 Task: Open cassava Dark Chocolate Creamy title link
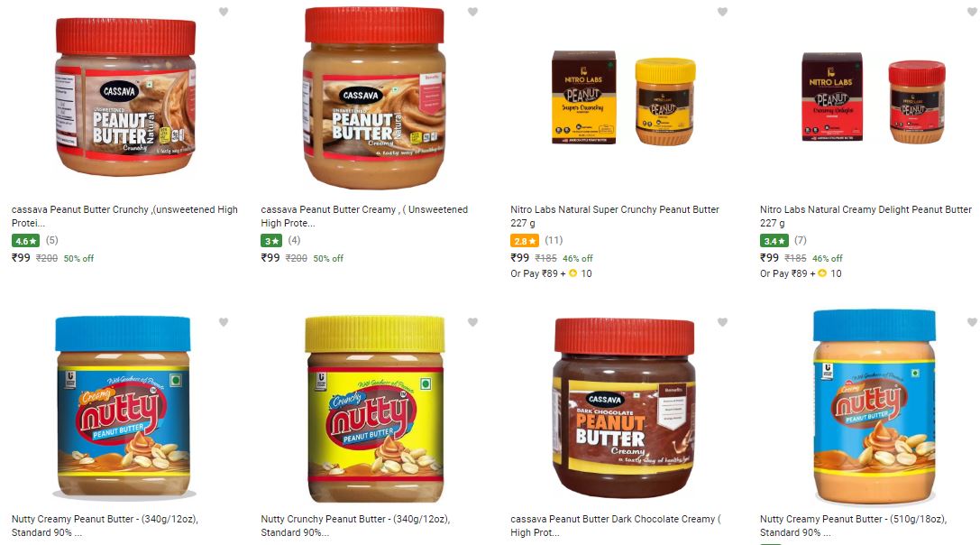click(x=616, y=526)
